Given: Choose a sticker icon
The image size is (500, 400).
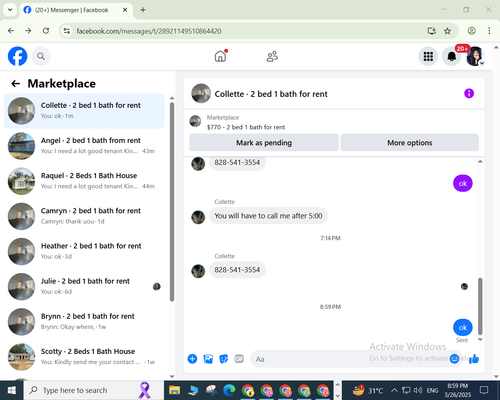Looking at the screenshot, I should 224,359.
